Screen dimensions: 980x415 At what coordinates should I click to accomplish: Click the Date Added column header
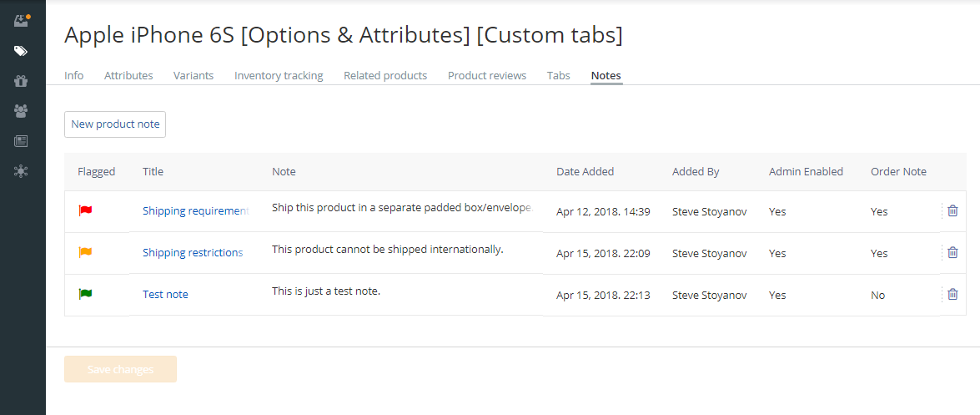point(585,172)
